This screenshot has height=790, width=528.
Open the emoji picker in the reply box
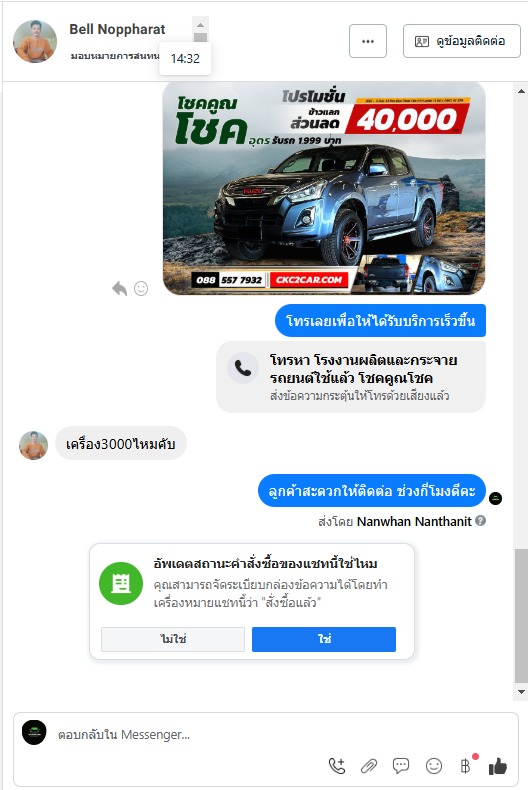point(434,766)
